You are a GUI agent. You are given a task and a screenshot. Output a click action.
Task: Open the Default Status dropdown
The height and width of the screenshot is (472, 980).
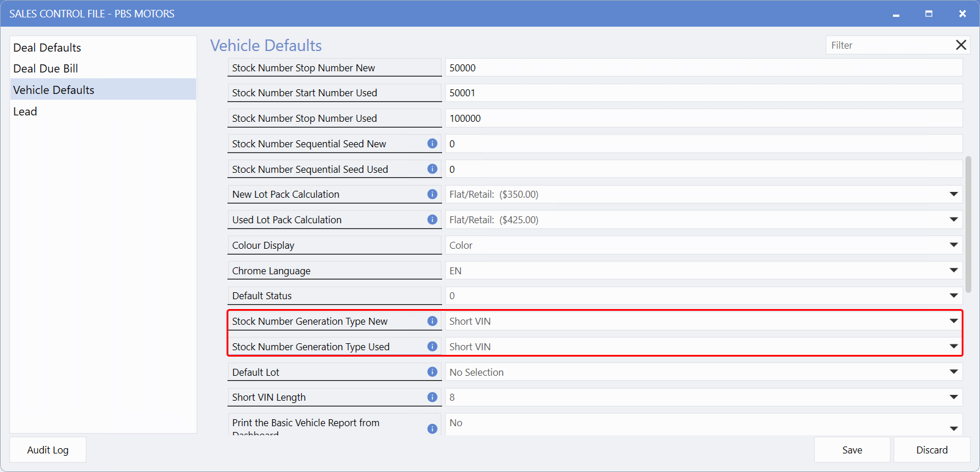coord(953,296)
